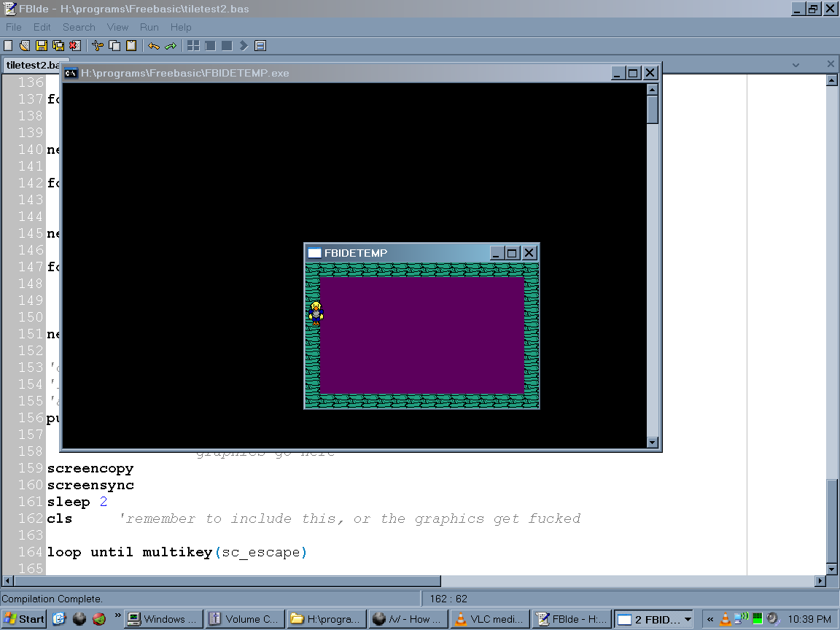The height and width of the screenshot is (630, 840).
Task: Expand hidden system tray icons chevron
Action: (x=709, y=619)
